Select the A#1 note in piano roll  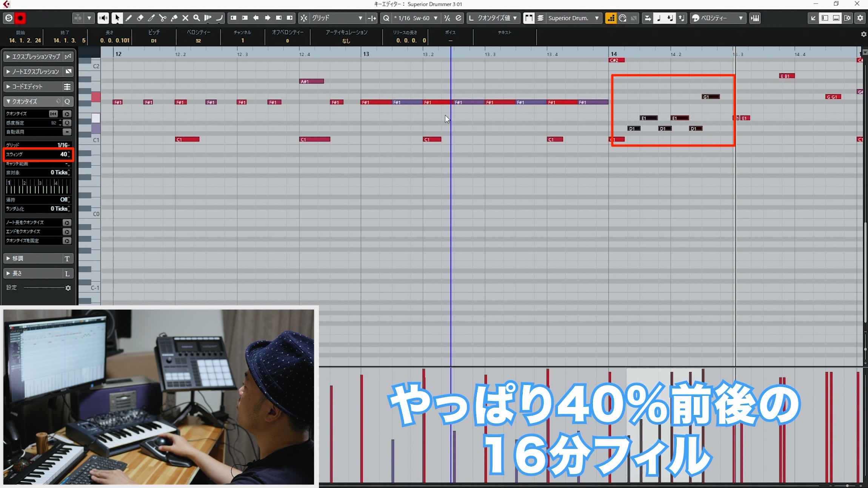click(311, 81)
